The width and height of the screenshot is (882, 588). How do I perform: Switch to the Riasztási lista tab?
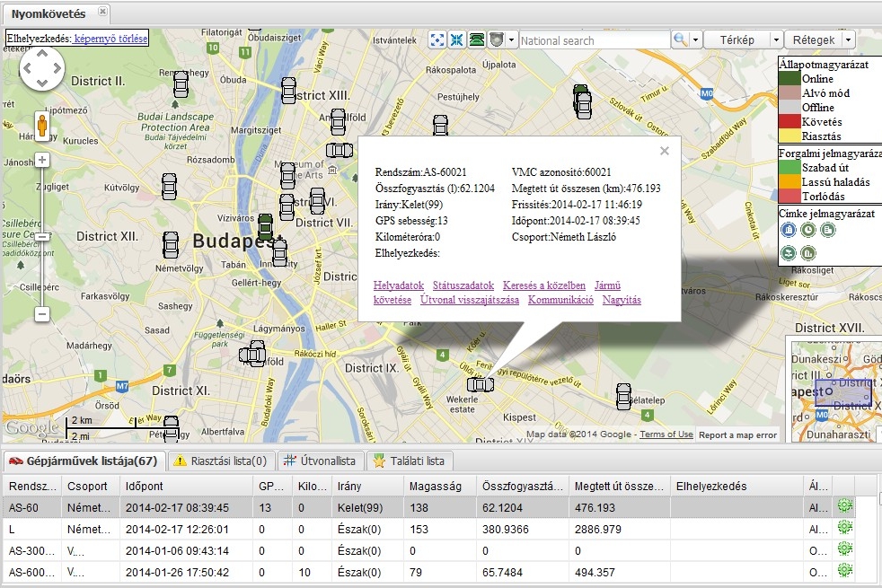pyautogui.click(x=221, y=461)
